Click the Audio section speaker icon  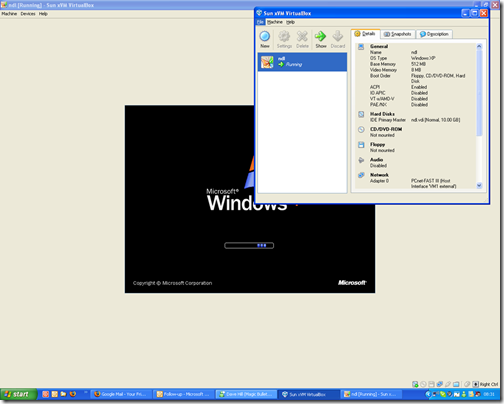click(361, 160)
